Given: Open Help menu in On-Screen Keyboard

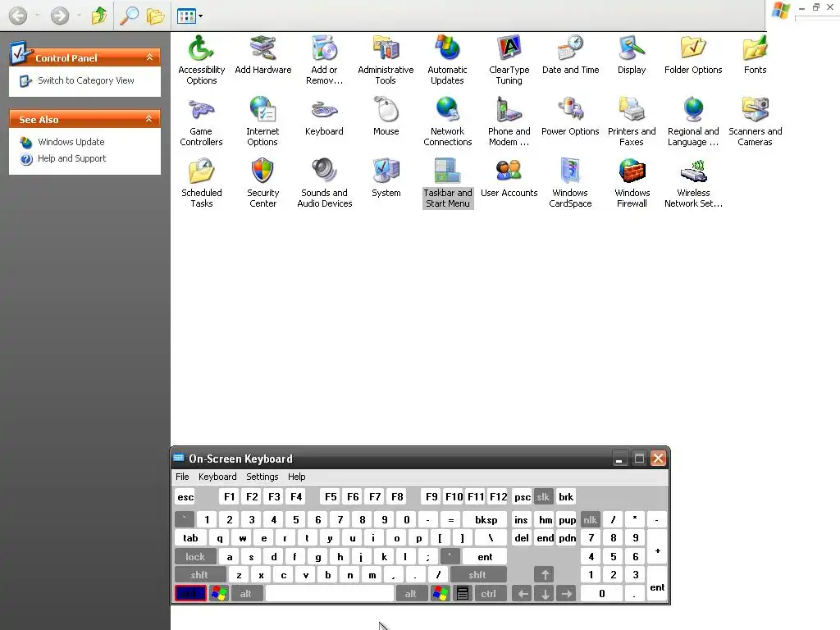Looking at the screenshot, I should 297,477.
